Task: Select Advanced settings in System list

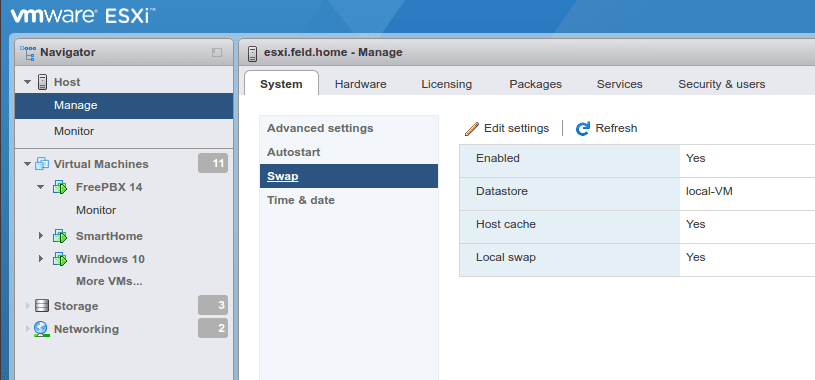Action: click(320, 128)
